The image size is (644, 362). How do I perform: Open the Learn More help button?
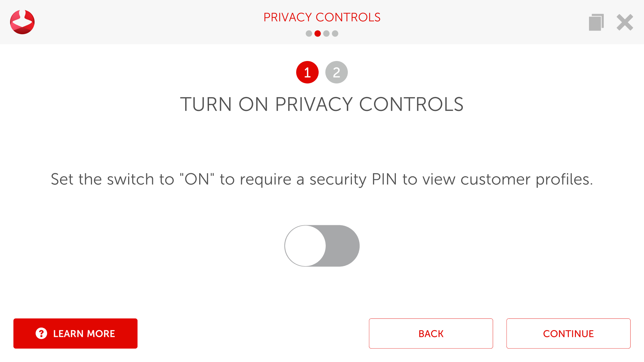[x=75, y=334]
